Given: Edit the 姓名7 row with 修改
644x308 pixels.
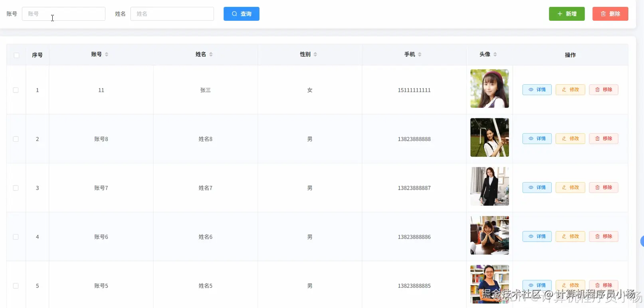Looking at the screenshot, I should pos(570,187).
